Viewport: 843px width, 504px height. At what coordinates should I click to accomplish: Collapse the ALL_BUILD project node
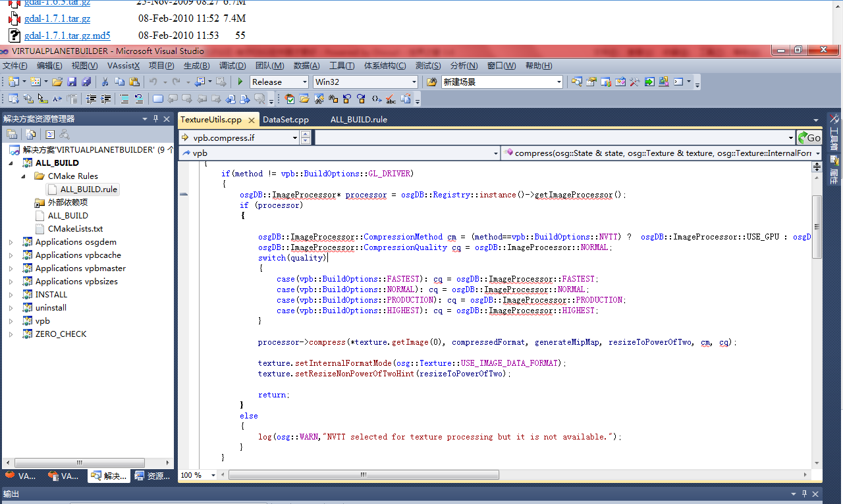click(11, 163)
